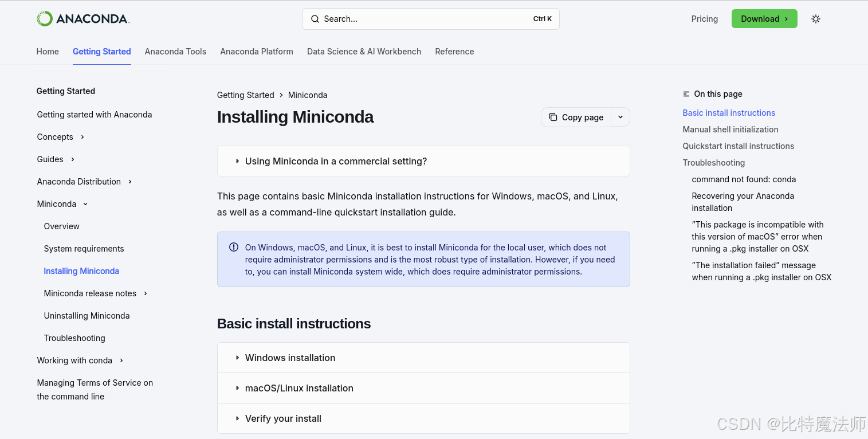Expand the Working with conda chevron
868x439 pixels.
(x=121, y=360)
